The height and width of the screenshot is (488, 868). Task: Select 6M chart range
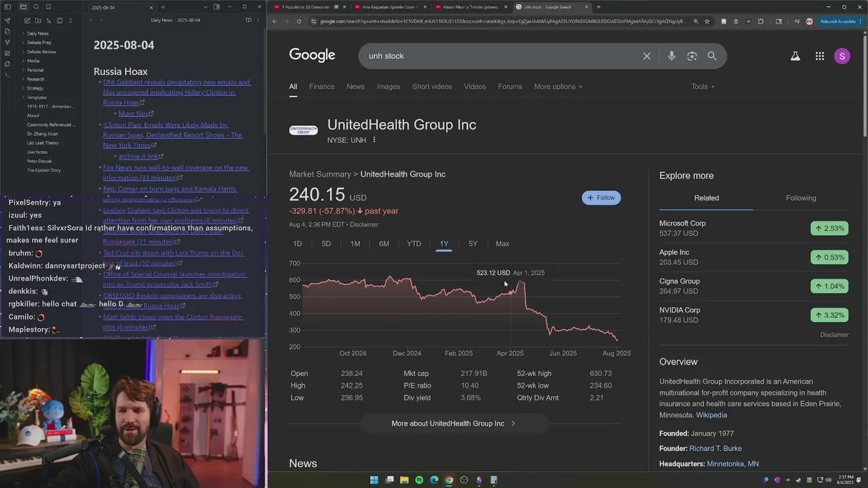click(384, 244)
